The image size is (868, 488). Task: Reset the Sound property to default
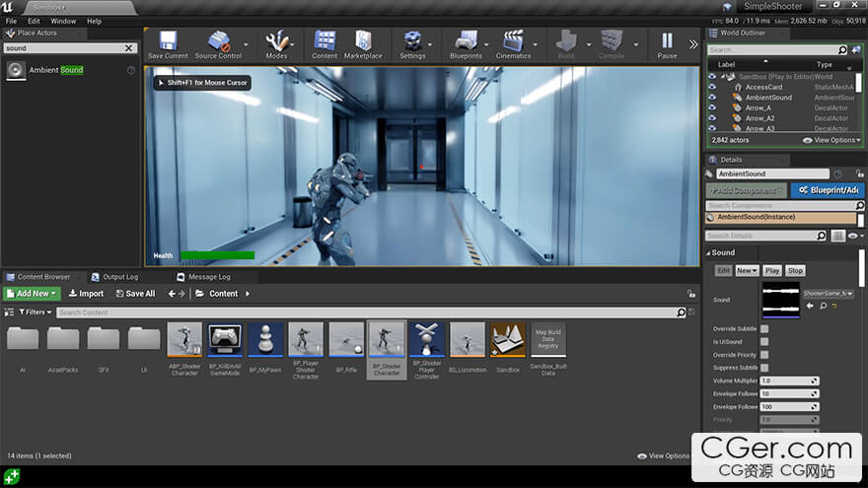pos(834,306)
